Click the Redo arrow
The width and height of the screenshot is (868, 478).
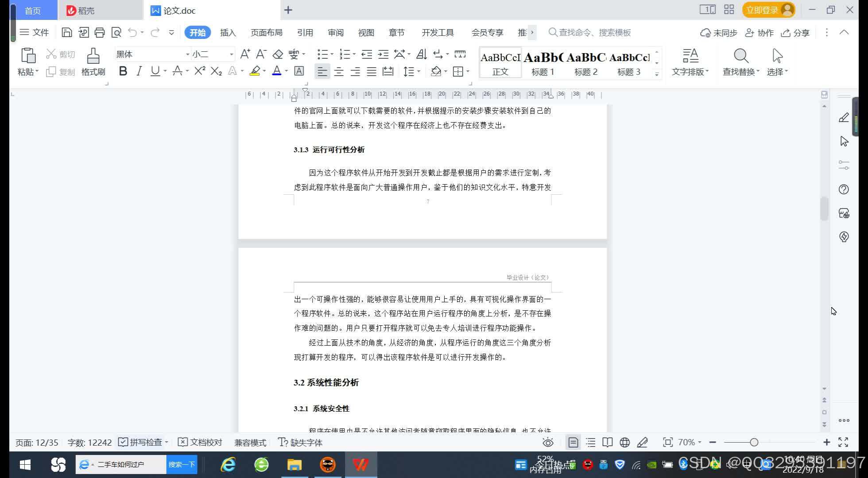155,32
